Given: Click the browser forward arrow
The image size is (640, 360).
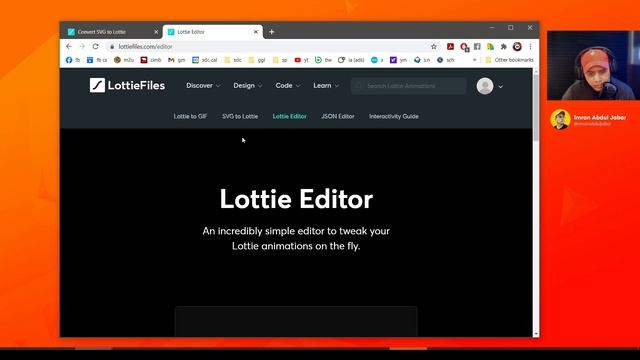Looking at the screenshot, I should click(x=82, y=47).
